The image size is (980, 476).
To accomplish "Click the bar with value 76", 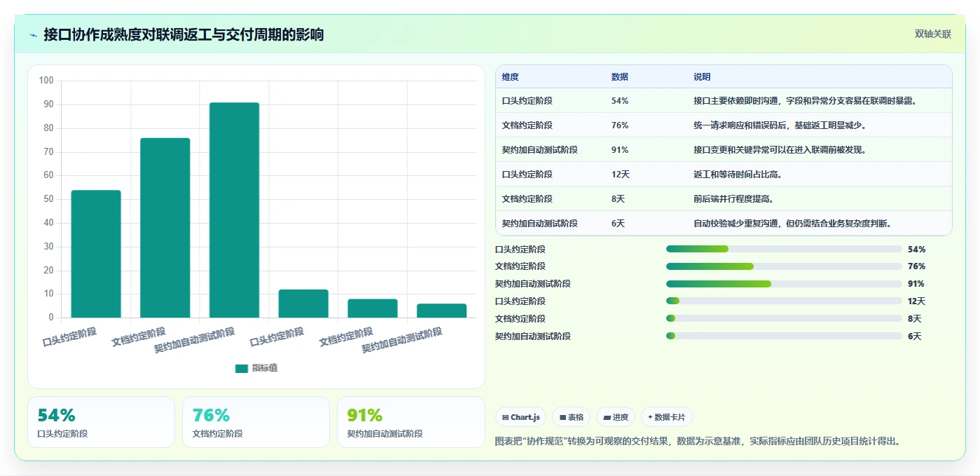I will click(165, 228).
